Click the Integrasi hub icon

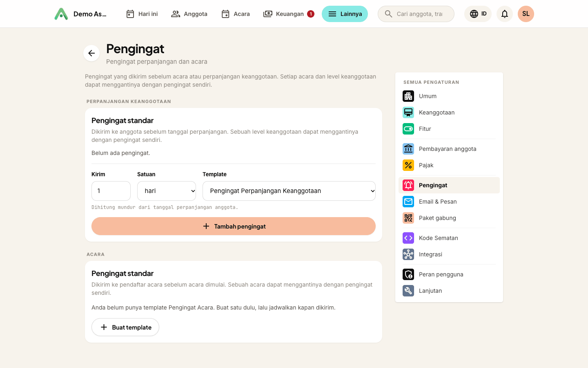pos(408,254)
